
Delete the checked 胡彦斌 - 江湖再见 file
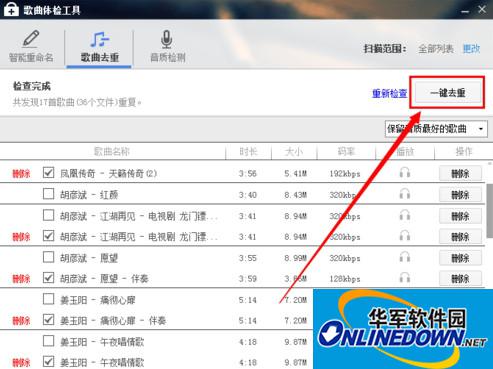click(x=460, y=237)
